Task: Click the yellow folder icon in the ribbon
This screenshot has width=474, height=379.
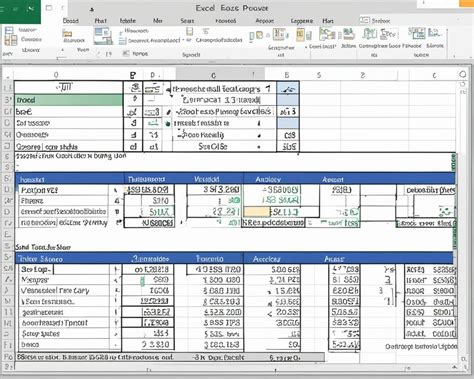Action: click(67, 33)
